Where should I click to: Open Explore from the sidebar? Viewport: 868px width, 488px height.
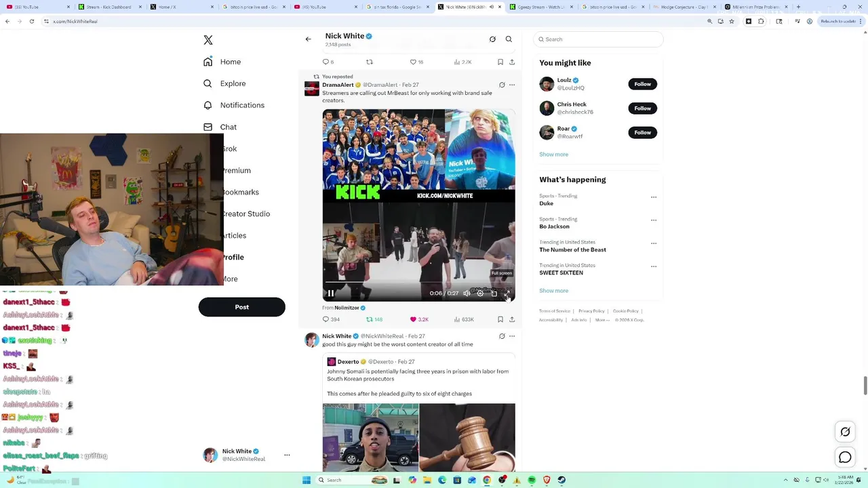click(x=224, y=83)
